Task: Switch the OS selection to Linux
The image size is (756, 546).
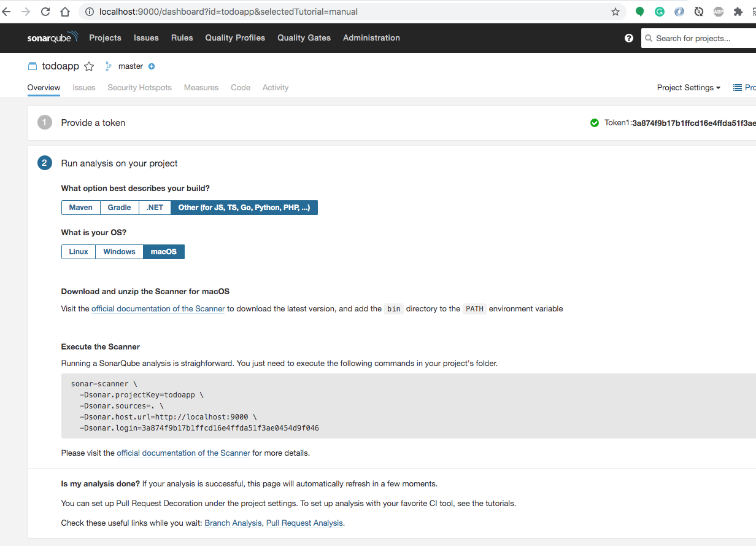Action: tap(78, 251)
